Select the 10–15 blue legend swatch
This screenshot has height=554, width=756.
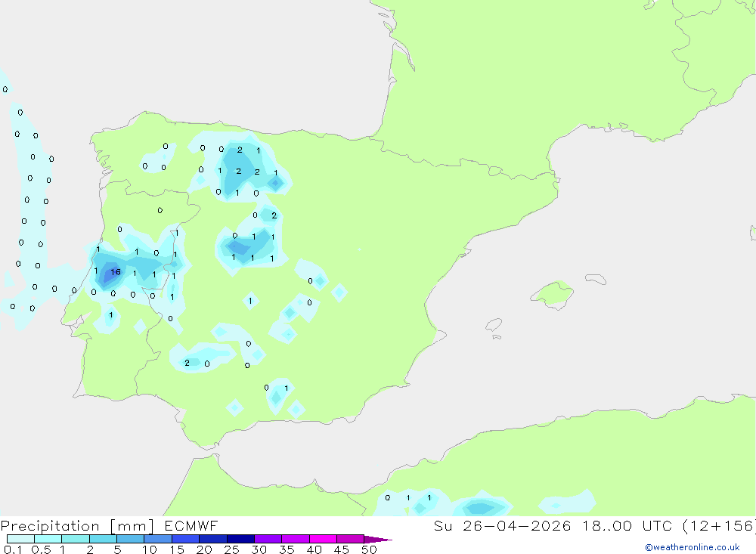tap(158, 539)
